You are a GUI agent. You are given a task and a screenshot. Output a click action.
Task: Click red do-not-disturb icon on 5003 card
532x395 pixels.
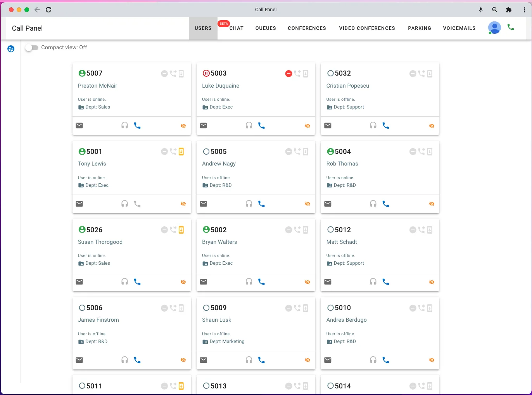coord(288,74)
